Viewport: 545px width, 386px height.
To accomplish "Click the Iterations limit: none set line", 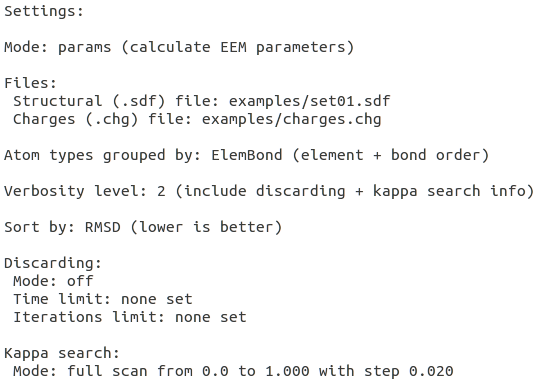I will click(x=130, y=317).
